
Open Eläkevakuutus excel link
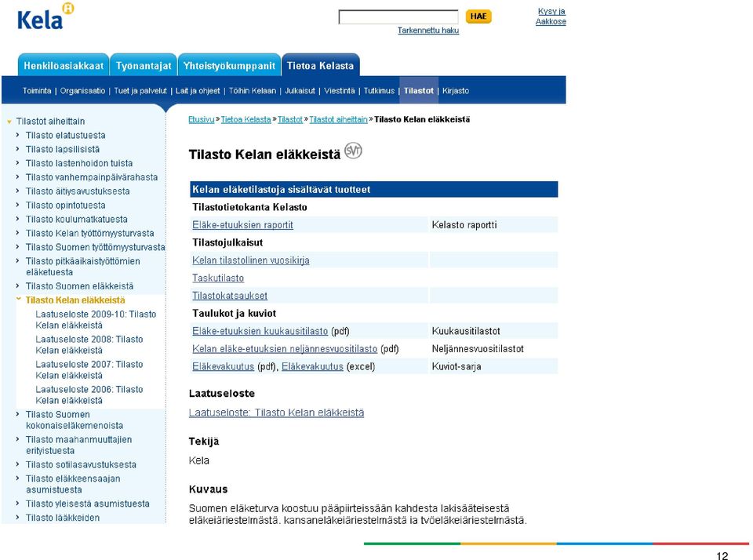click(312, 366)
